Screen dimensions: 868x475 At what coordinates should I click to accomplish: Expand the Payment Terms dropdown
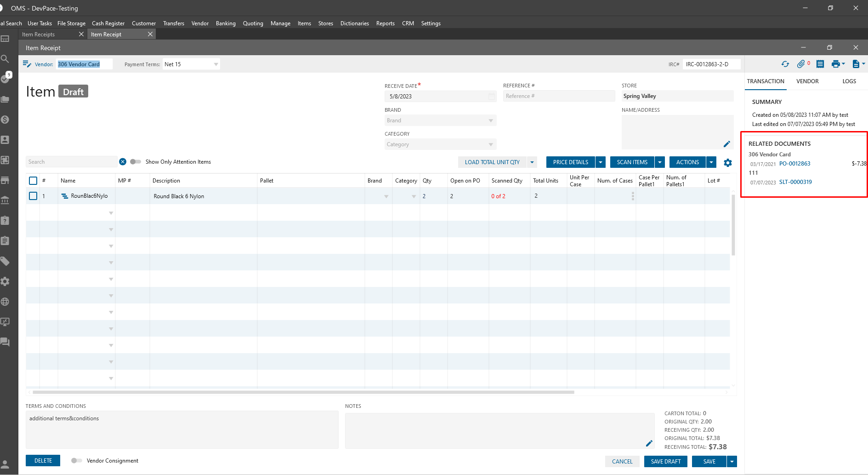(216, 64)
